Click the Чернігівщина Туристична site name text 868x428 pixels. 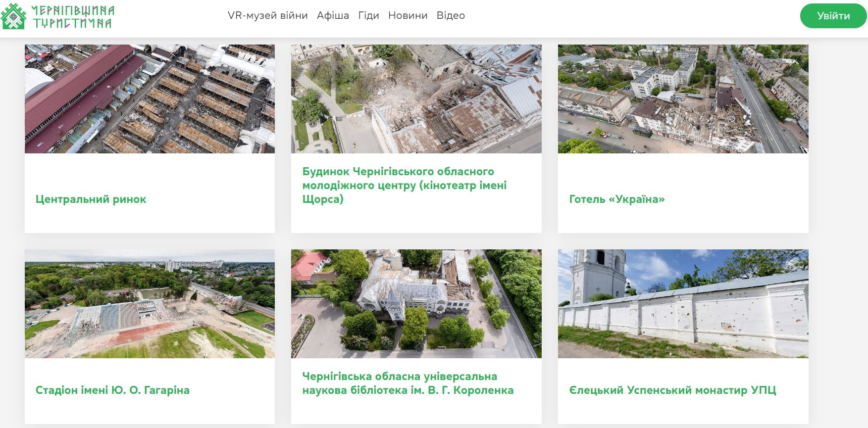click(73, 16)
